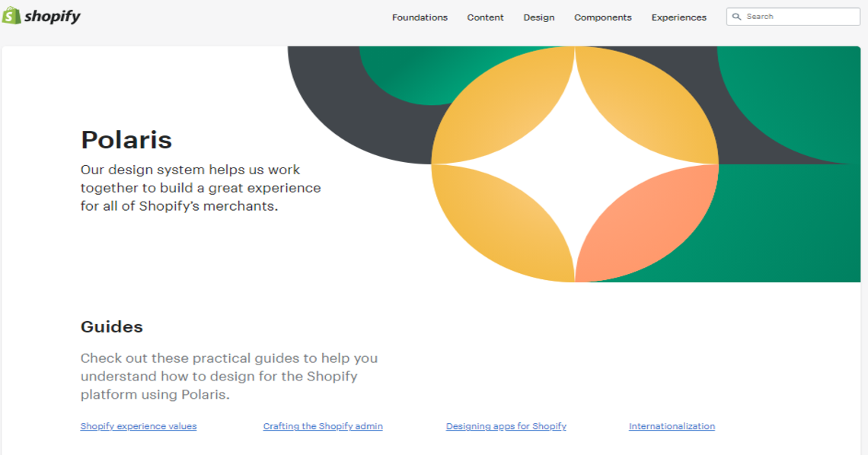Open Designing apps for Shopify guide
This screenshot has height=455, width=868.
pos(506,426)
